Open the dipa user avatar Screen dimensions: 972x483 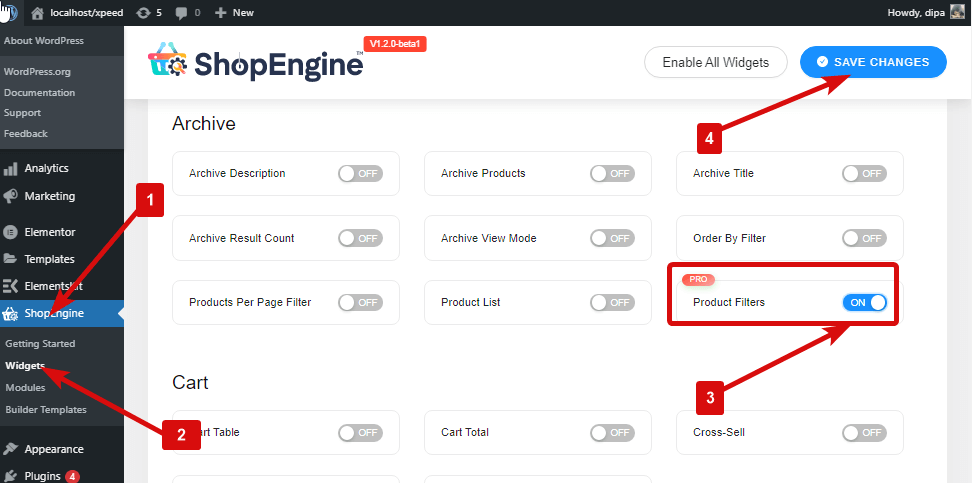957,12
